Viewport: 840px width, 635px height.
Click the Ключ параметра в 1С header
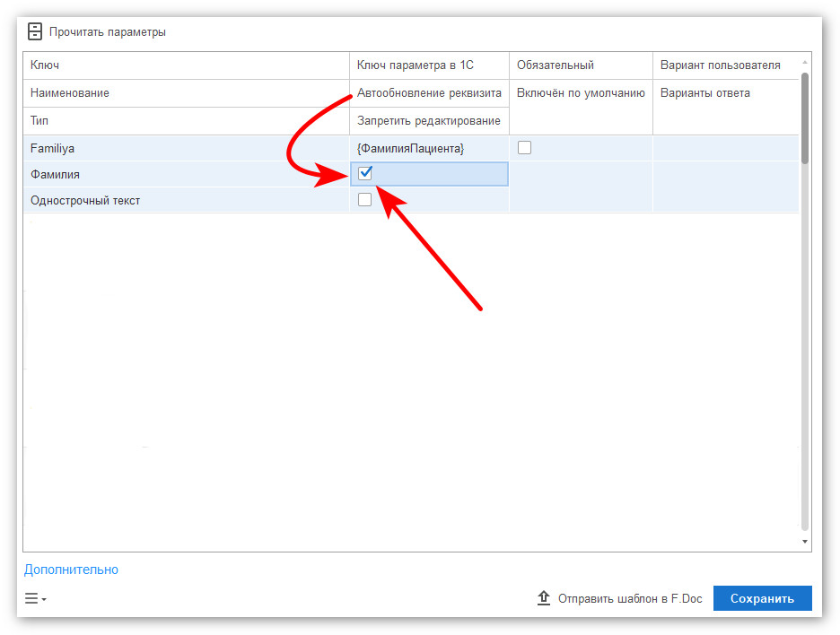(x=429, y=65)
